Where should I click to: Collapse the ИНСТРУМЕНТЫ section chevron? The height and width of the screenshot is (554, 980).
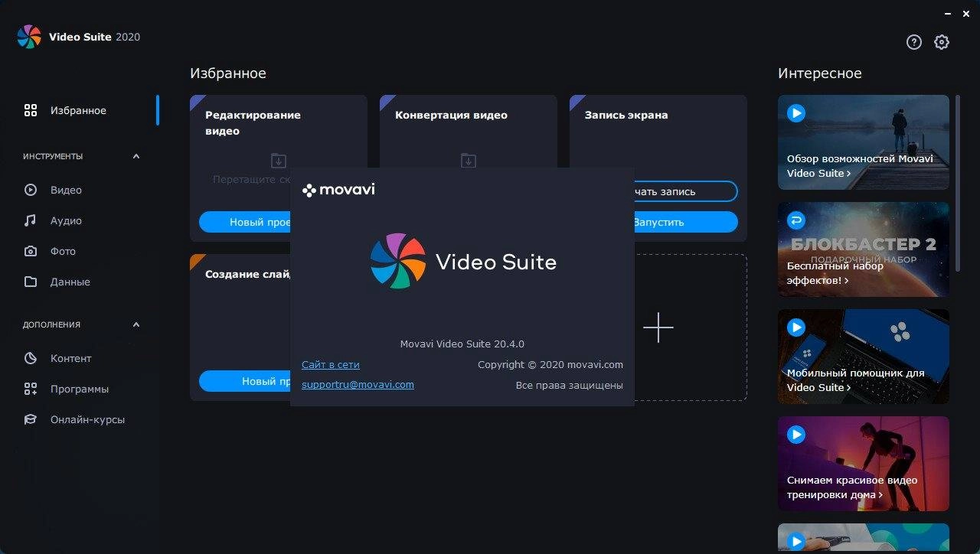pyautogui.click(x=136, y=156)
